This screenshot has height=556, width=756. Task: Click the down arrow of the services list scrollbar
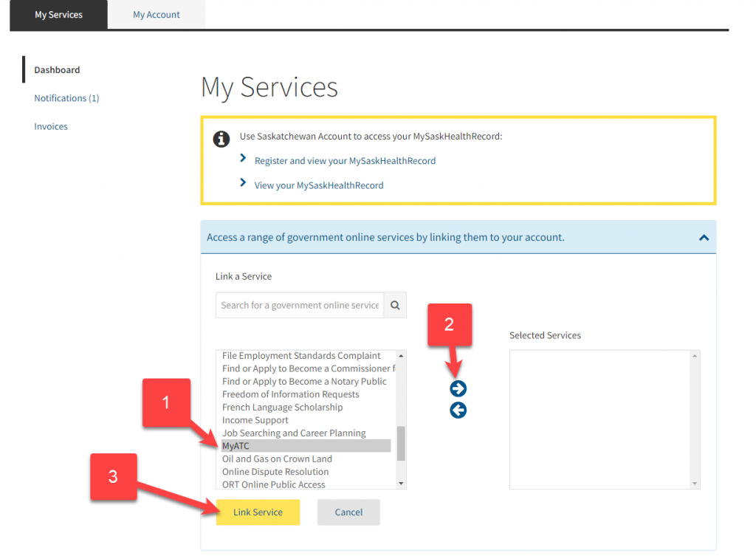[x=400, y=483]
